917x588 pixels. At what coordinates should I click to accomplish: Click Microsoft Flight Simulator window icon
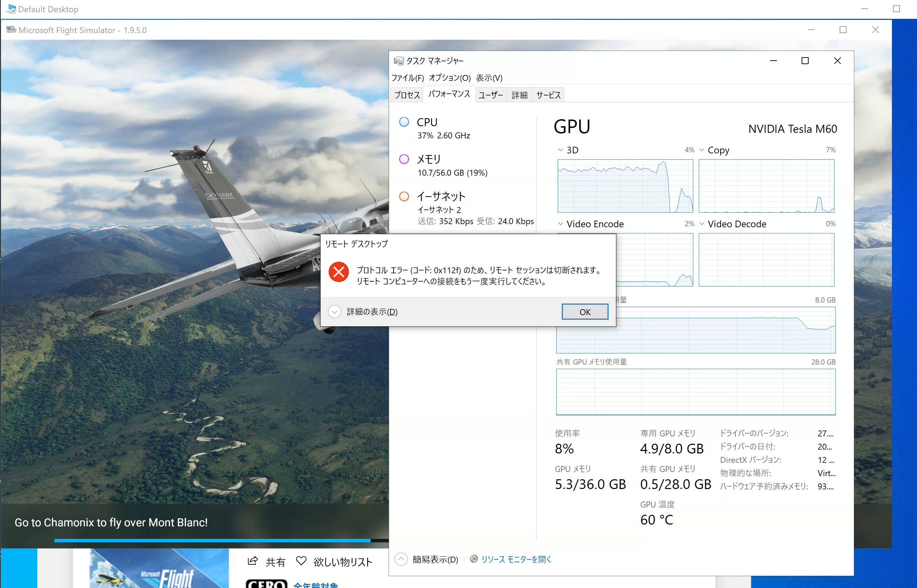[11, 30]
